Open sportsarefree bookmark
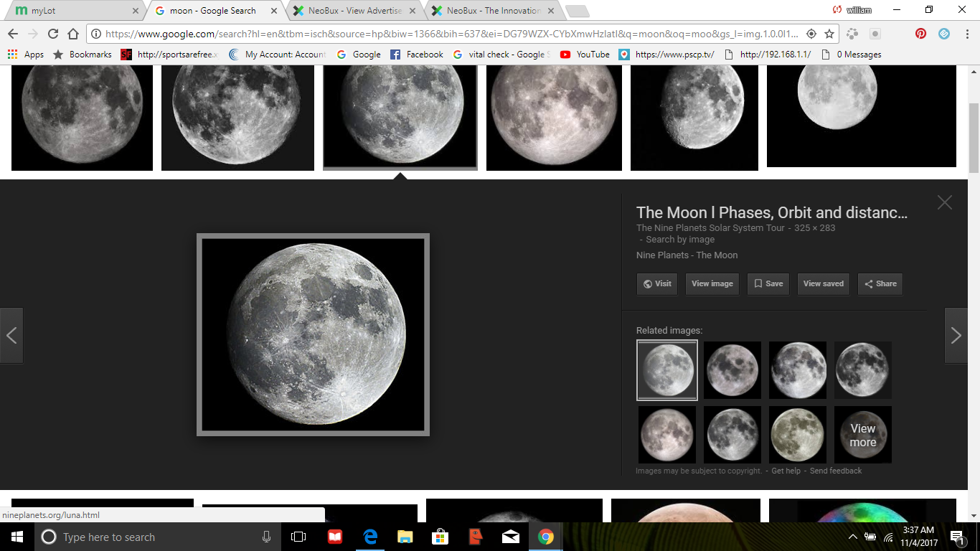Screen dimensions: 980x551 coord(170,55)
